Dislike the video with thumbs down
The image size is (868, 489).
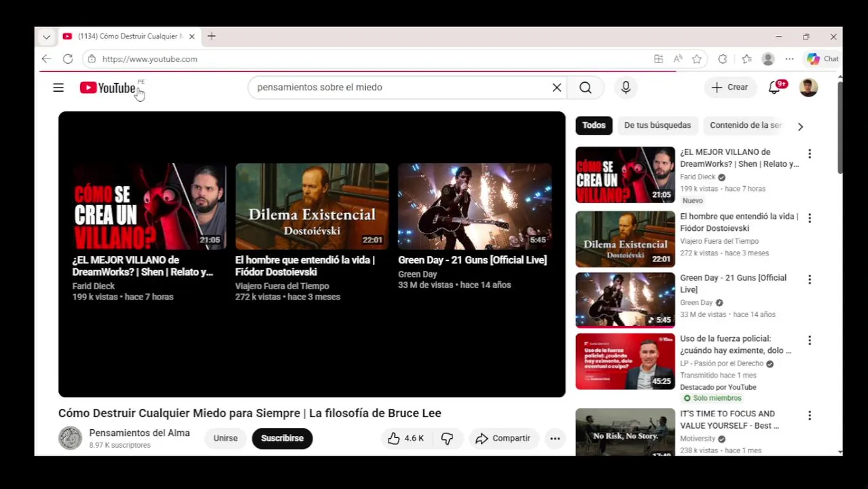coord(447,439)
